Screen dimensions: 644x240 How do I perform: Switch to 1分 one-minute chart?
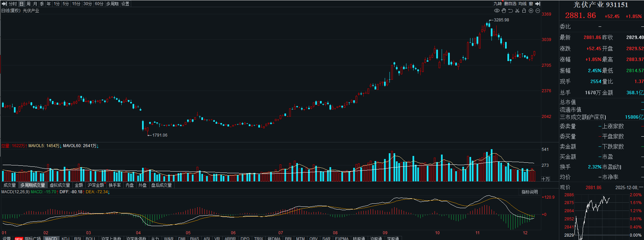pos(57,4)
